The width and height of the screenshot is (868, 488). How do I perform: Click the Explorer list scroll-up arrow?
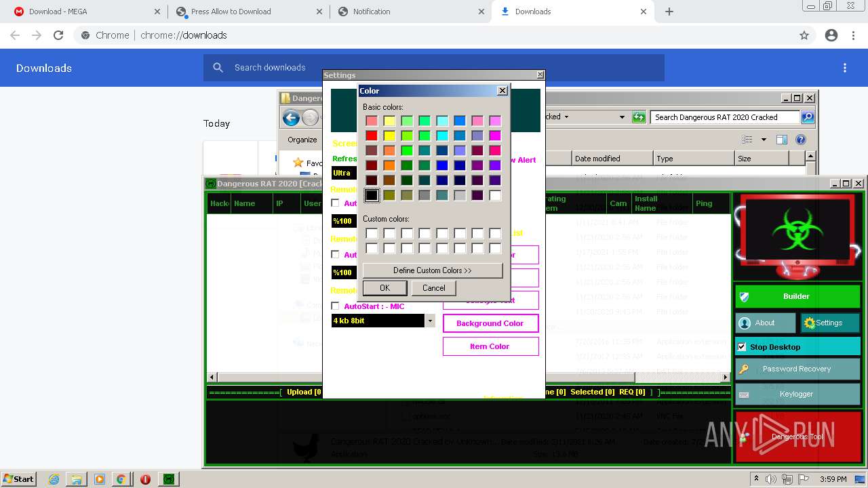tap(810, 157)
